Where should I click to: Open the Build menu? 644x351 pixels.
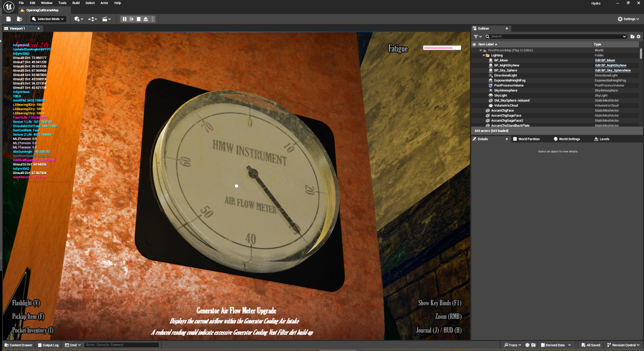coord(76,3)
